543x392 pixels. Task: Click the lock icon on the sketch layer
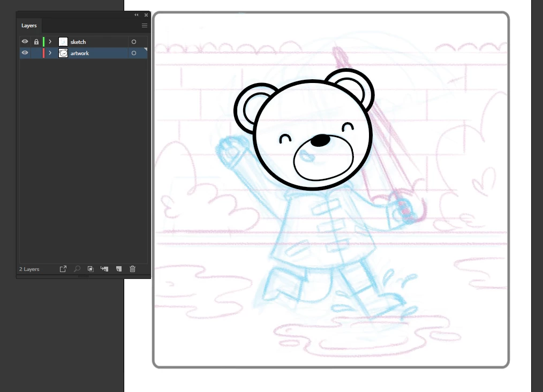coord(36,41)
